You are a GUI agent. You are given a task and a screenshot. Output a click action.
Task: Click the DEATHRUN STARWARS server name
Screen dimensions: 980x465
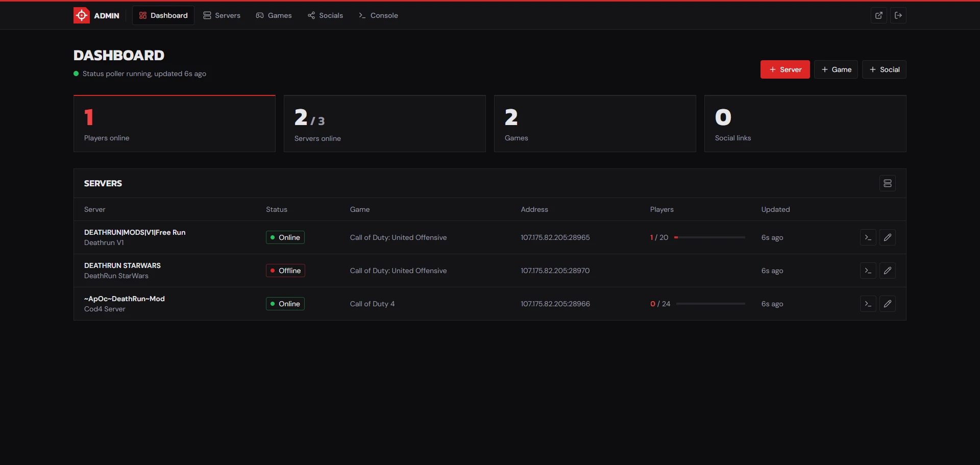[122, 265]
